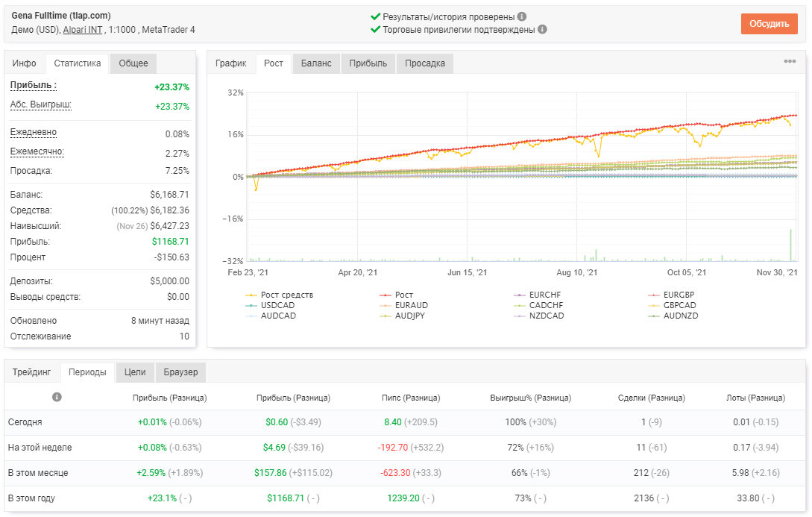Click the Пипс (Разница) column header
Screen dimensions: 812x517
(411, 398)
